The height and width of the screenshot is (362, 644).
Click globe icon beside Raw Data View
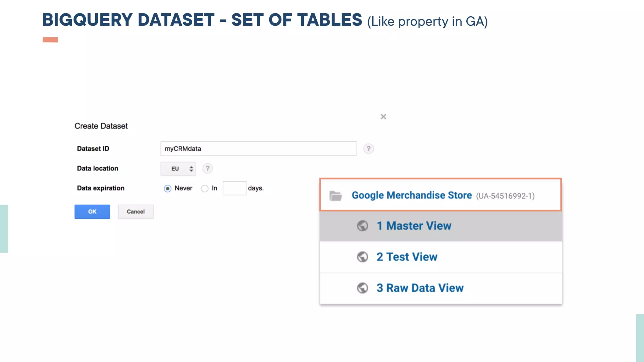point(363,288)
